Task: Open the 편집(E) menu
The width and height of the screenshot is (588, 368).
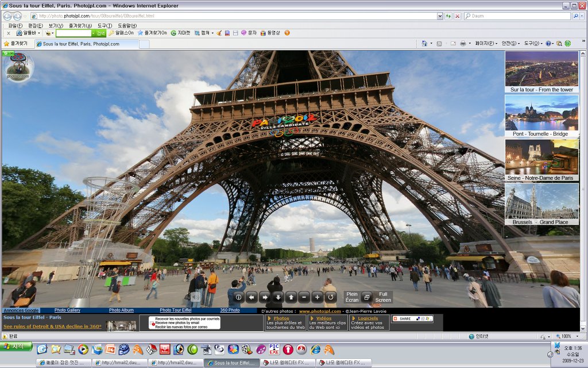Action: (x=35, y=25)
